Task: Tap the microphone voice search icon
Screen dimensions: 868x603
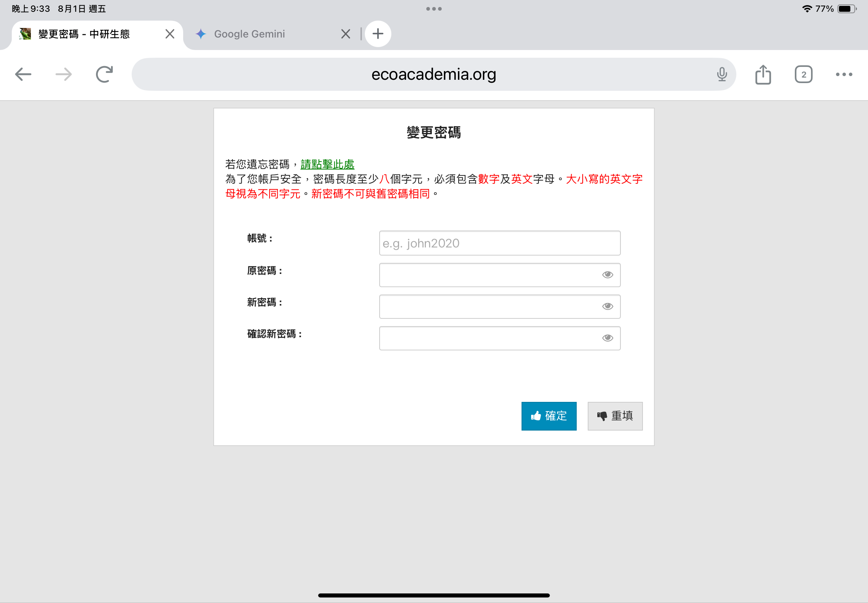Action: 721,74
